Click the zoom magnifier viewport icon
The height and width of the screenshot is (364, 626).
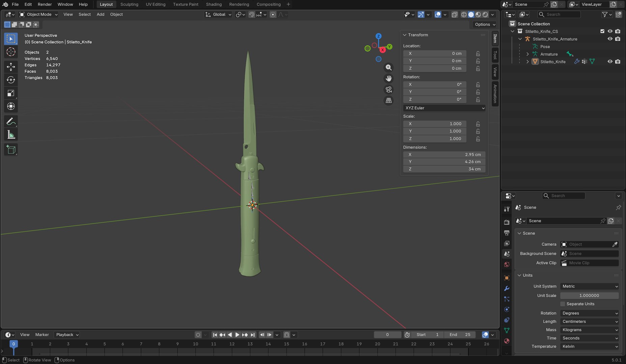[389, 67]
